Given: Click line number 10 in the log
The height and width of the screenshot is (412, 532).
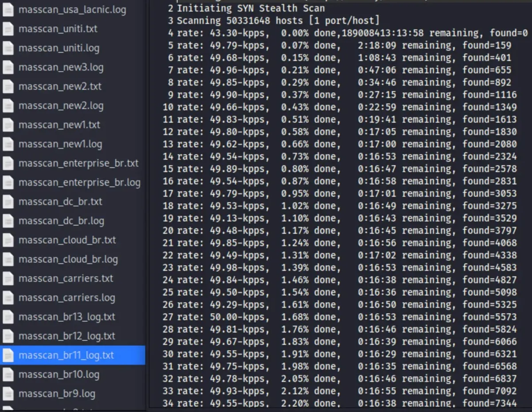Looking at the screenshot, I should (x=168, y=107).
